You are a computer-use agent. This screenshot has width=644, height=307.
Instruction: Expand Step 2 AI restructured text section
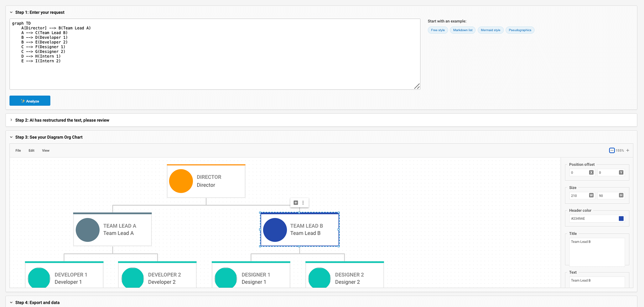tap(11, 120)
